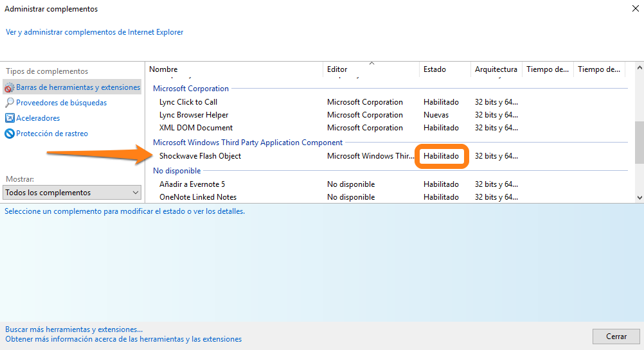The image size is (644, 350).
Task: Click the scrollbar up arrow in add-on list
Action: [x=640, y=67]
